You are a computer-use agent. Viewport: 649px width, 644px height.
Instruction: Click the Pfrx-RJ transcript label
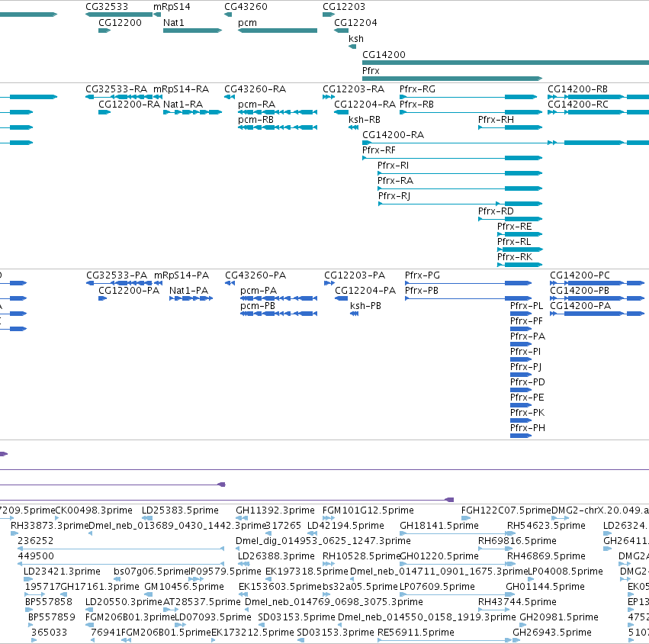click(394, 196)
